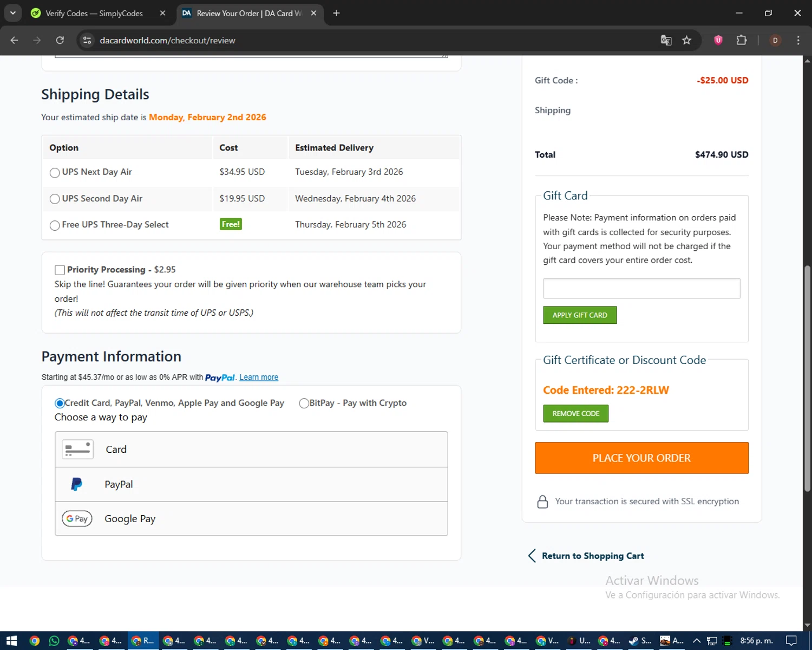Screen dimensions: 812x650
Task: Select Credit Card, PayPal, Venmo payment option
Action: click(60, 403)
